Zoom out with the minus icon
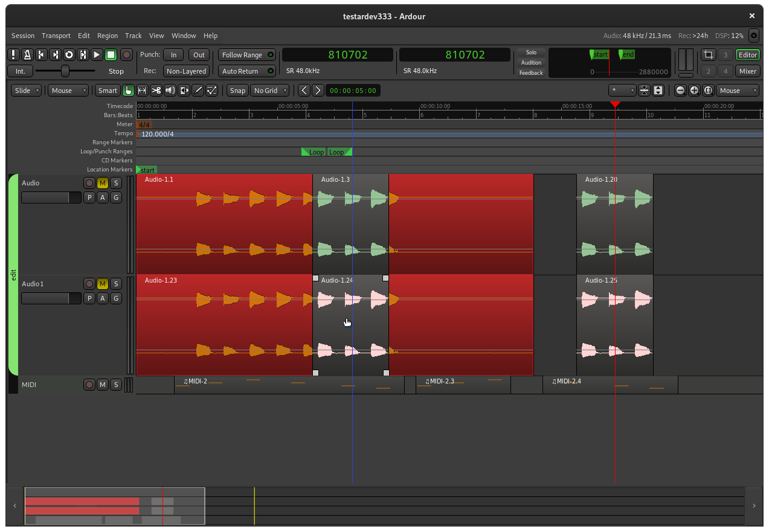Viewport: 769px width, 532px height. [x=681, y=91]
